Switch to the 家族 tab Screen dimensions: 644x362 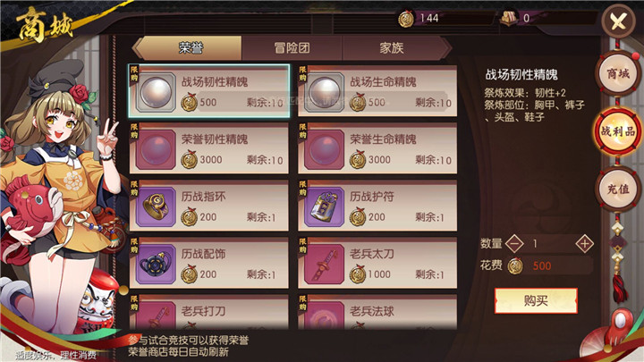pyautogui.click(x=392, y=48)
